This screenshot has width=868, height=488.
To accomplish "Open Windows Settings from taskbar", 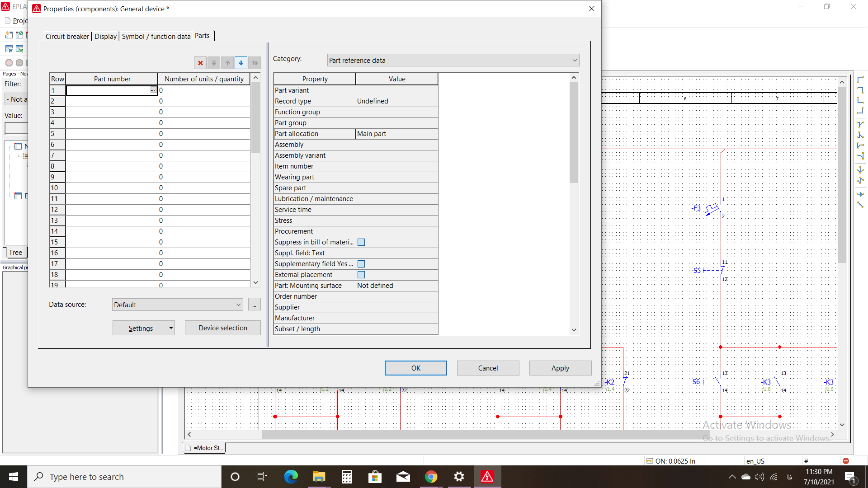I will point(459,477).
